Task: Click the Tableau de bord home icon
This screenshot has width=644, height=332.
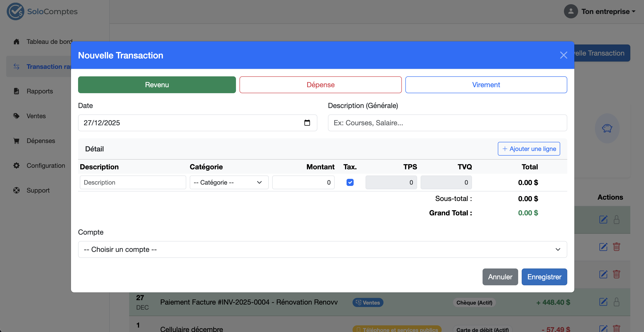Action: [x=17, y=42]
